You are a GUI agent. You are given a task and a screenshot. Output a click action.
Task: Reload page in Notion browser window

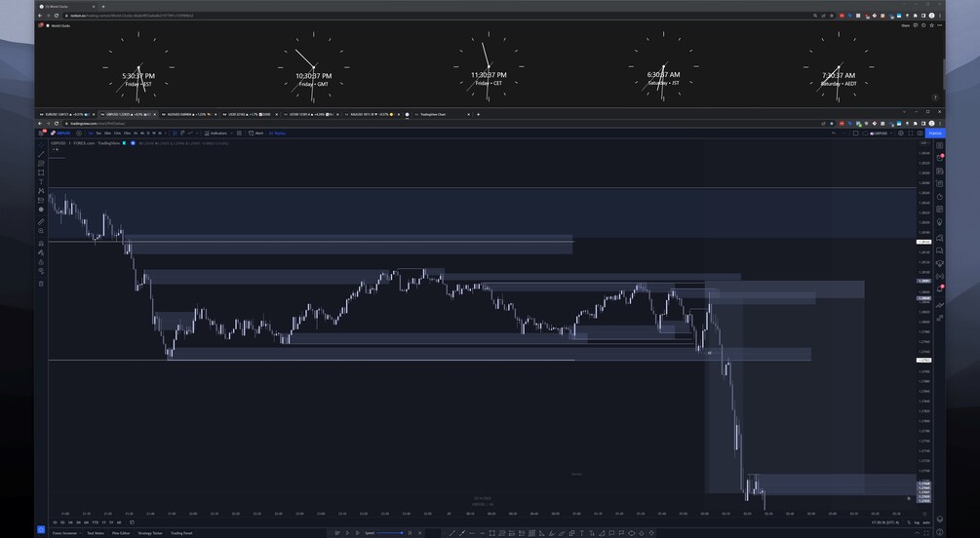57,15
